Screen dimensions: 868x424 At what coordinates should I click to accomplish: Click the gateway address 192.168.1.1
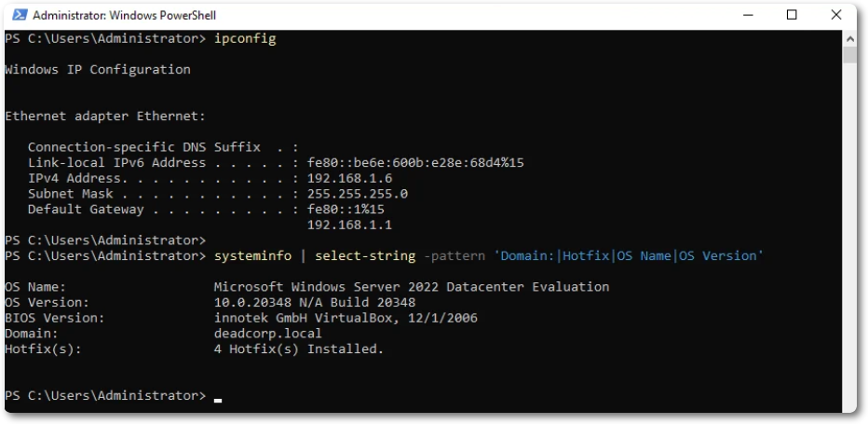pyautogui.click(x=350, y=225)
